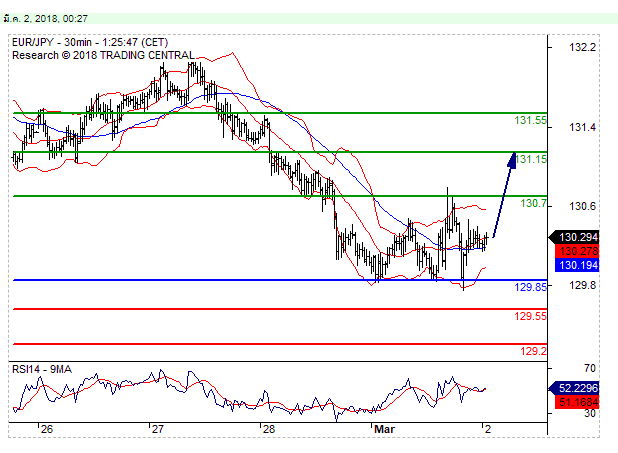
Task: Select the 130.7 green resistance label
Action: tap(533, 203)
